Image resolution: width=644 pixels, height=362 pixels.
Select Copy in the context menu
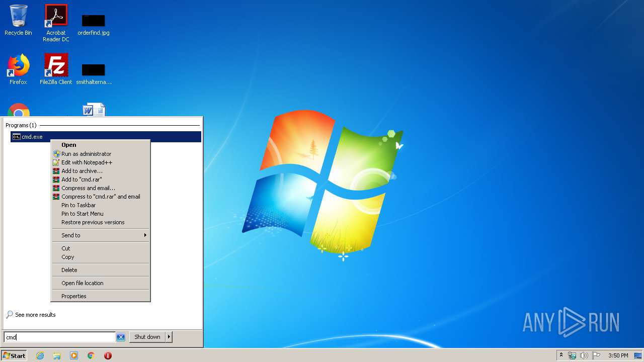pos(101,257)
